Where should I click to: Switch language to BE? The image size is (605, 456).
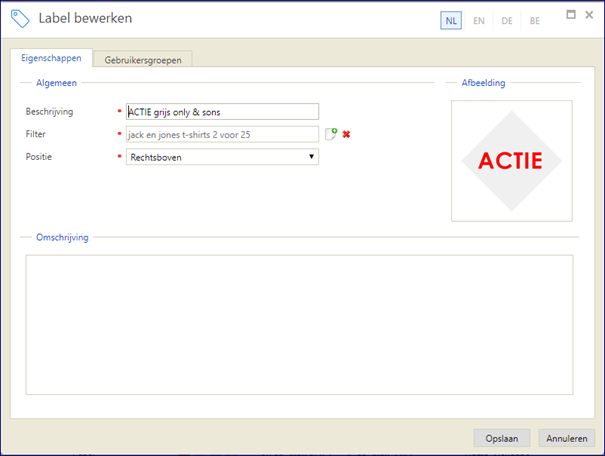534,20
